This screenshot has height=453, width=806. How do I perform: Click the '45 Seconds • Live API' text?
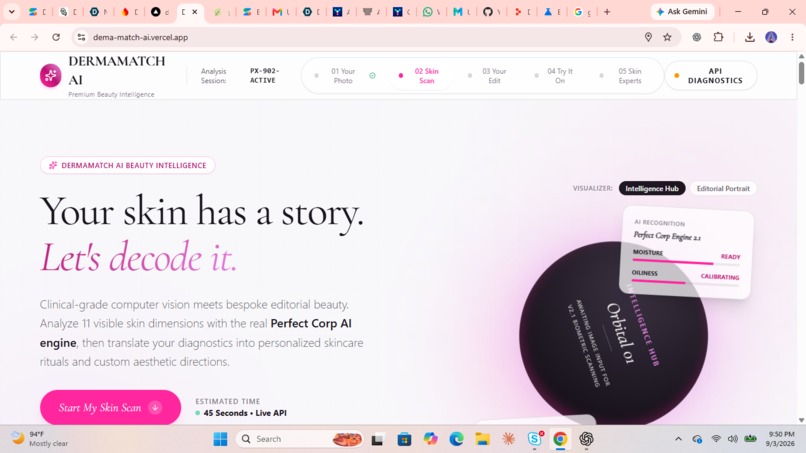pyautogui.click(x=245, y=413)
